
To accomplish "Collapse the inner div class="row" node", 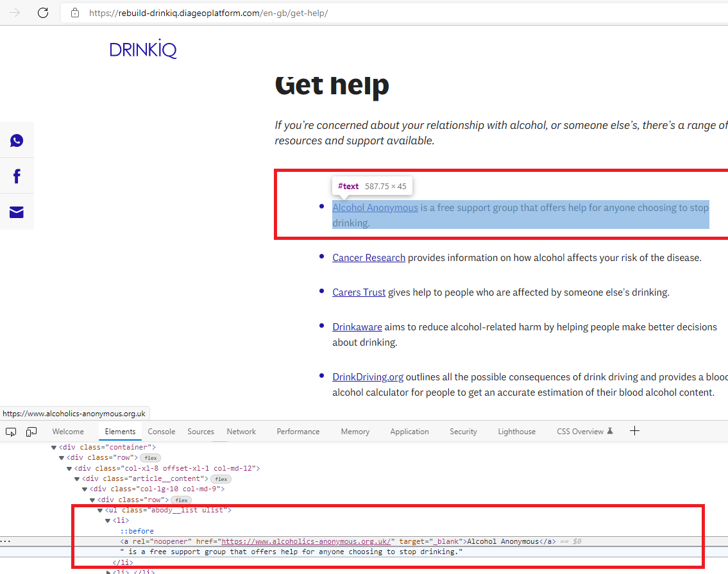I will (x=92, y=500).
